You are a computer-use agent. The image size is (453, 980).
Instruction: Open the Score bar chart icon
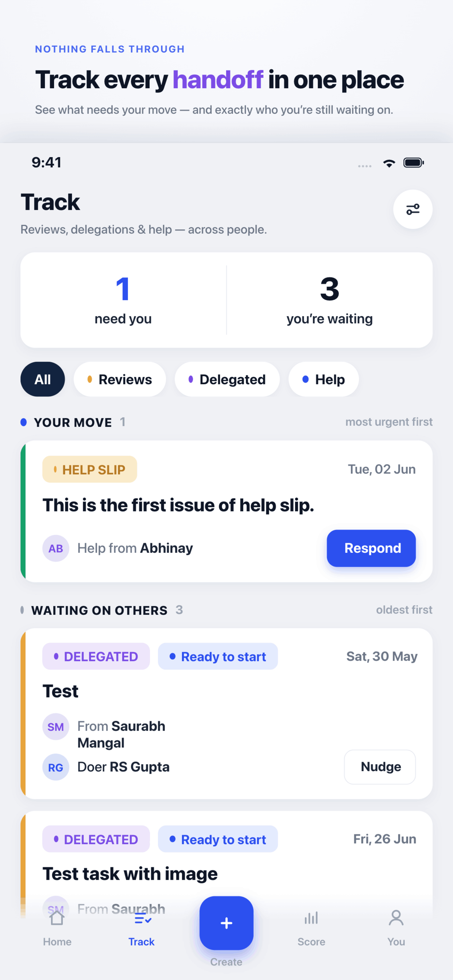311,918
